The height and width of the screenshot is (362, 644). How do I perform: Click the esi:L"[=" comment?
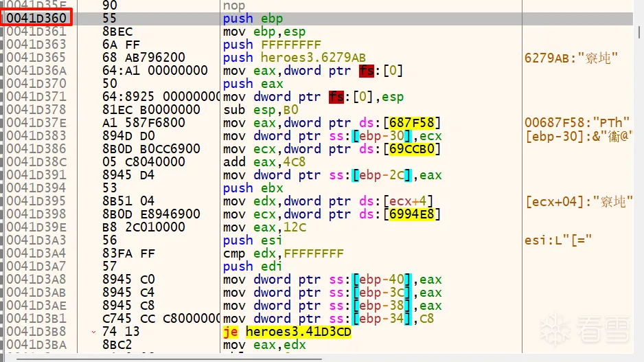pos(557,240)
